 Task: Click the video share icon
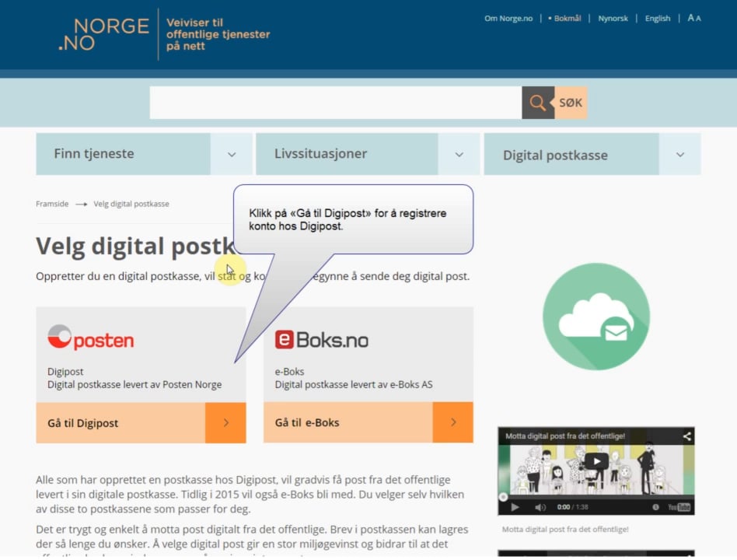686,436
